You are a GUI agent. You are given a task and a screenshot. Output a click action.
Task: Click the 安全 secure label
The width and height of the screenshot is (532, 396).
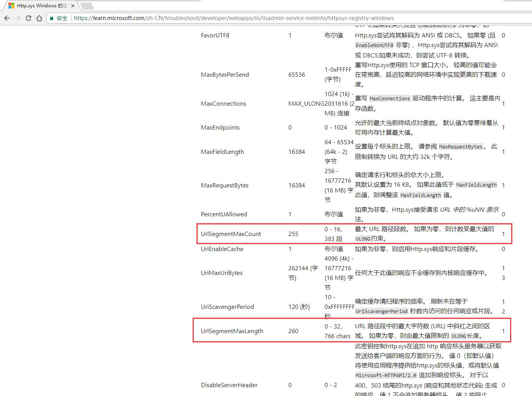[x=62, y=18]
